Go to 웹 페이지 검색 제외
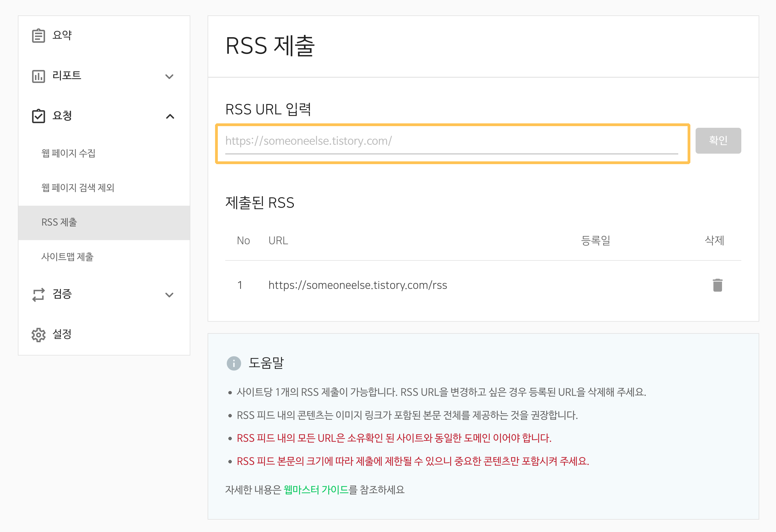 [x=78, y=188]
